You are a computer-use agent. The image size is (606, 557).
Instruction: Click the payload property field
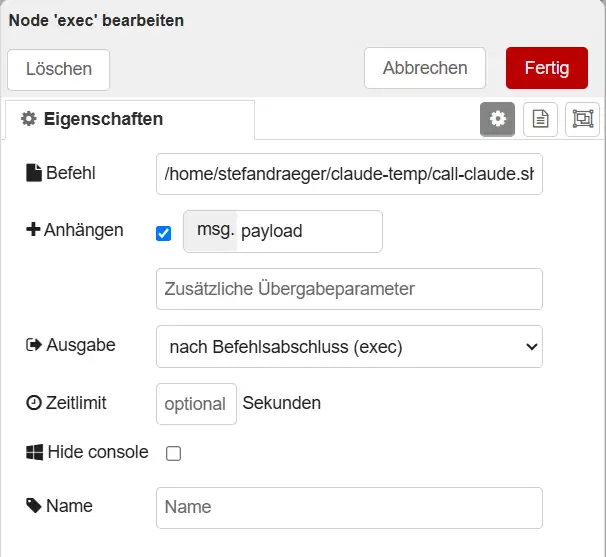(309, 231)
